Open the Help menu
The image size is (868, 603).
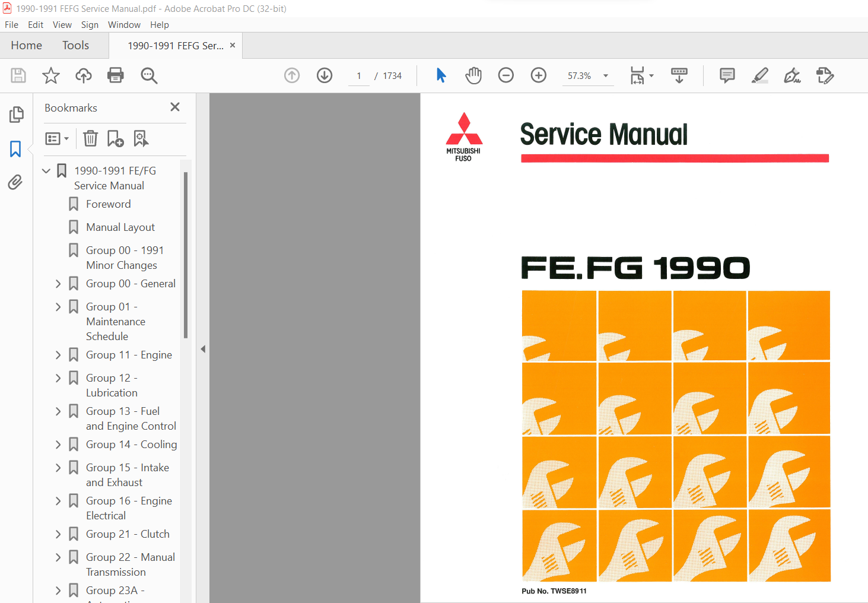pos(160,25)
